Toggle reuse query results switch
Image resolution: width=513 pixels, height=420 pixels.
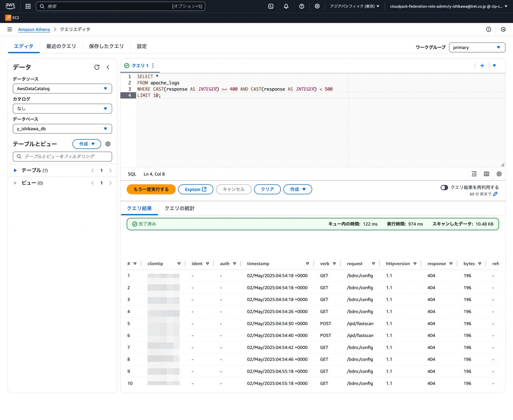tap(444, 188)
